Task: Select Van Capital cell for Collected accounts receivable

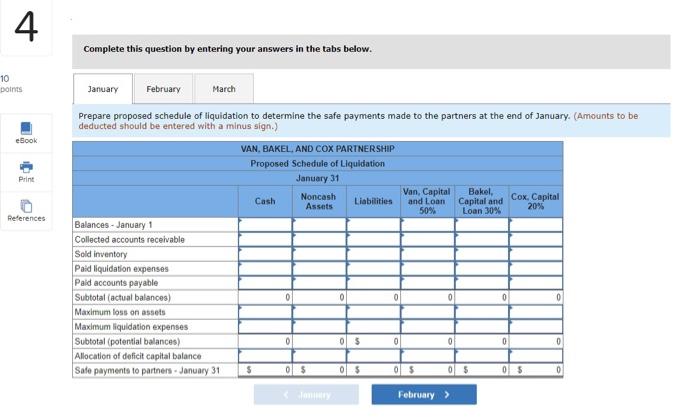Action: [x=428, y=239]
